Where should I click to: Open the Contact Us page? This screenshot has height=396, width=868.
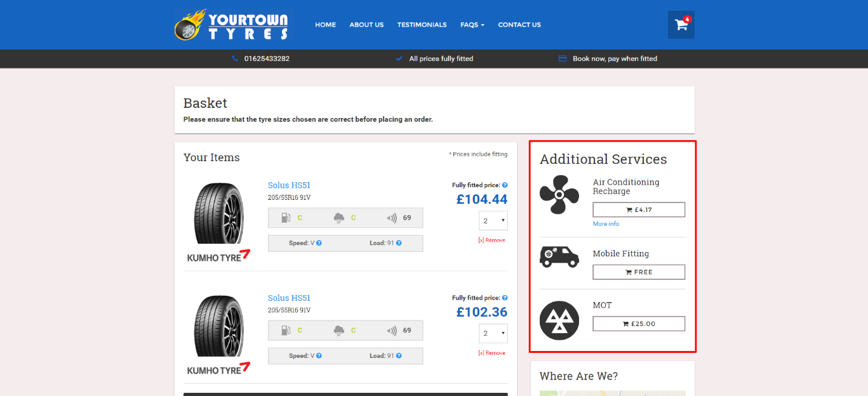[x=519, y=25]
